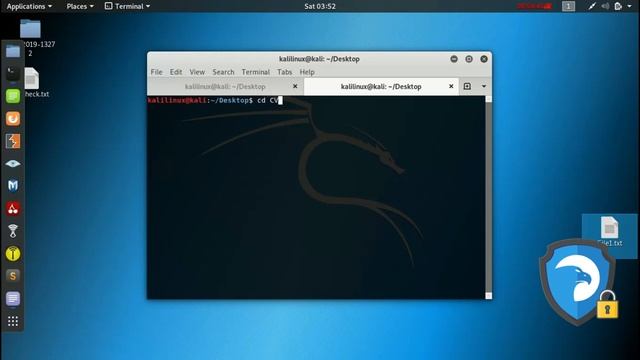Viewport: 640px width, 360px height.
Task: Expand the terminal tab list dropdown arrow
Action: tap(484, 86)
